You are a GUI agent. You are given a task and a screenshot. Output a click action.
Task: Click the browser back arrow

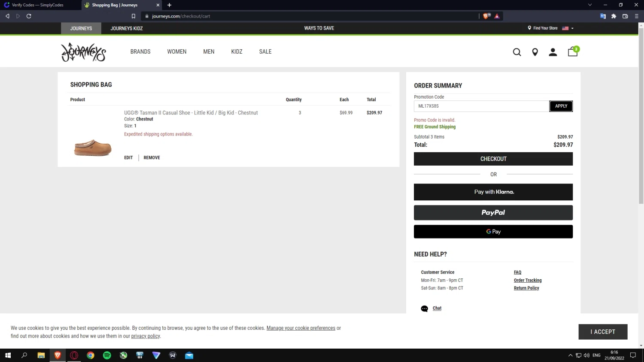7,16
